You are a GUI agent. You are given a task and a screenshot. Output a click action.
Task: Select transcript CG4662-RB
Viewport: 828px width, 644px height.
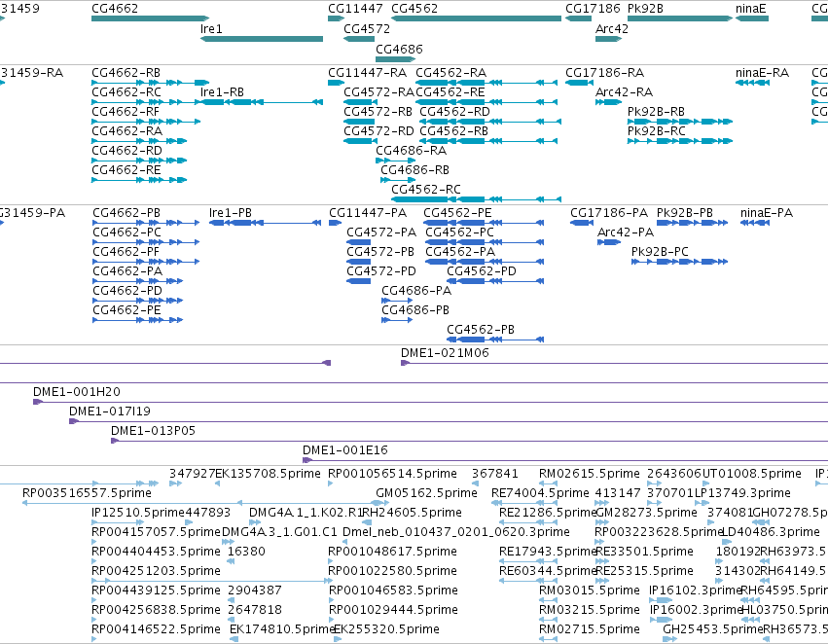pos(126,73)
